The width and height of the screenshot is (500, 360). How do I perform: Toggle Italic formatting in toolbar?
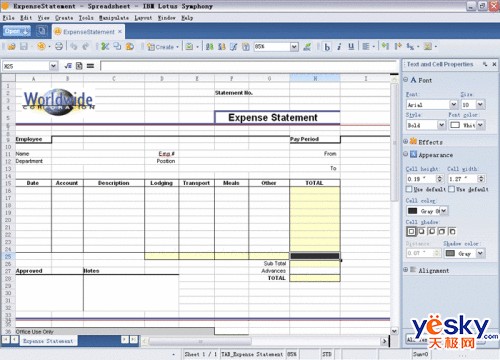[339, 47]
